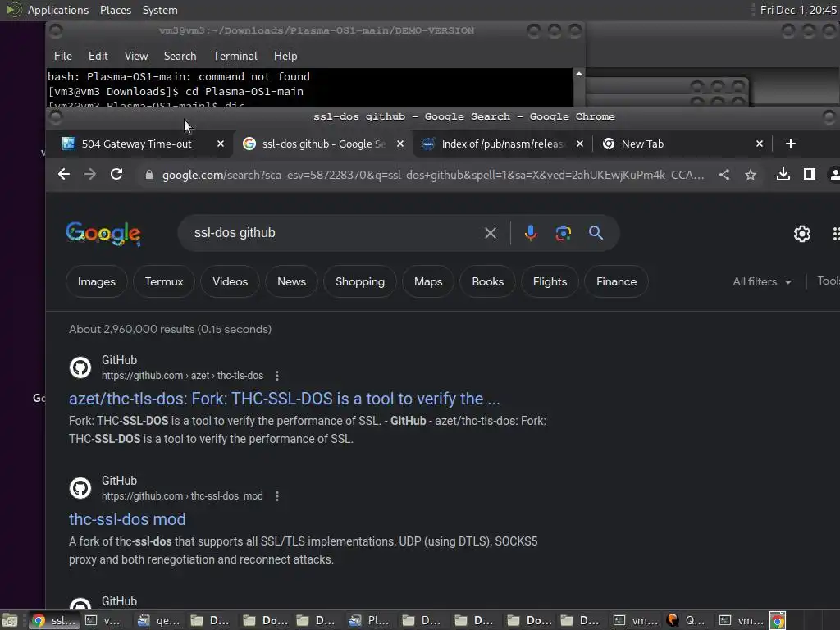Filter results by Videos
Image resolution: width=840 pixels, height=630 pixels.
[x=231, y=281]
